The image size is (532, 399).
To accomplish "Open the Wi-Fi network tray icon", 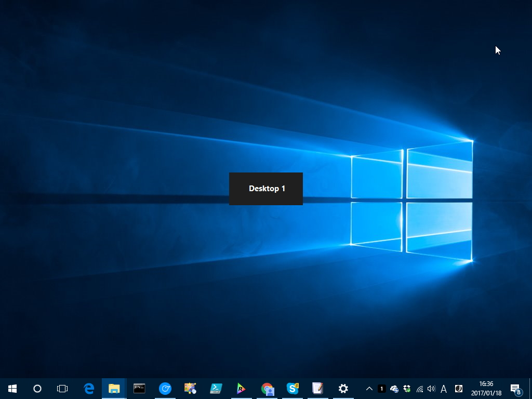I will click(419, 389).
